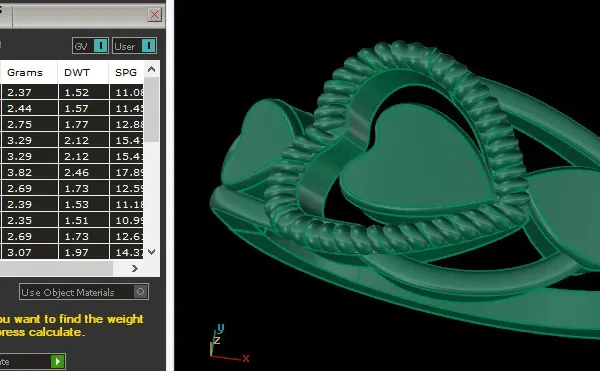Click the table's scroll up arrow
Viewport: 600px width, 371px height.
[152, 69]
